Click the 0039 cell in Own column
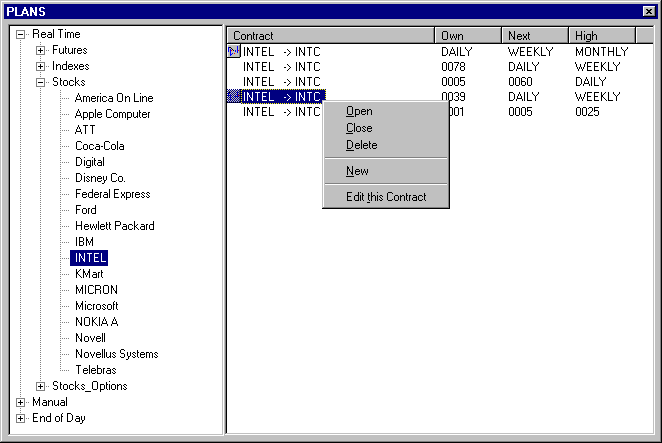Screen dimensions: 662x443 (453, 97)
